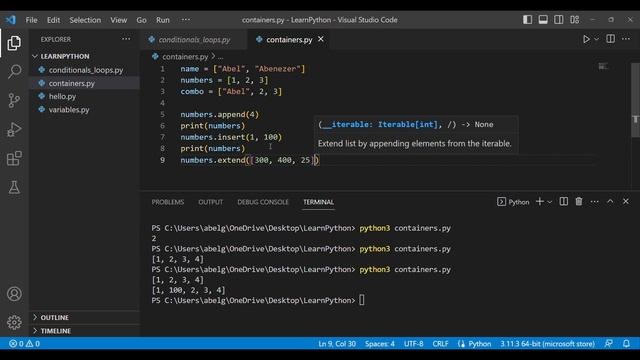Open the Run menu

coord(162,20)
